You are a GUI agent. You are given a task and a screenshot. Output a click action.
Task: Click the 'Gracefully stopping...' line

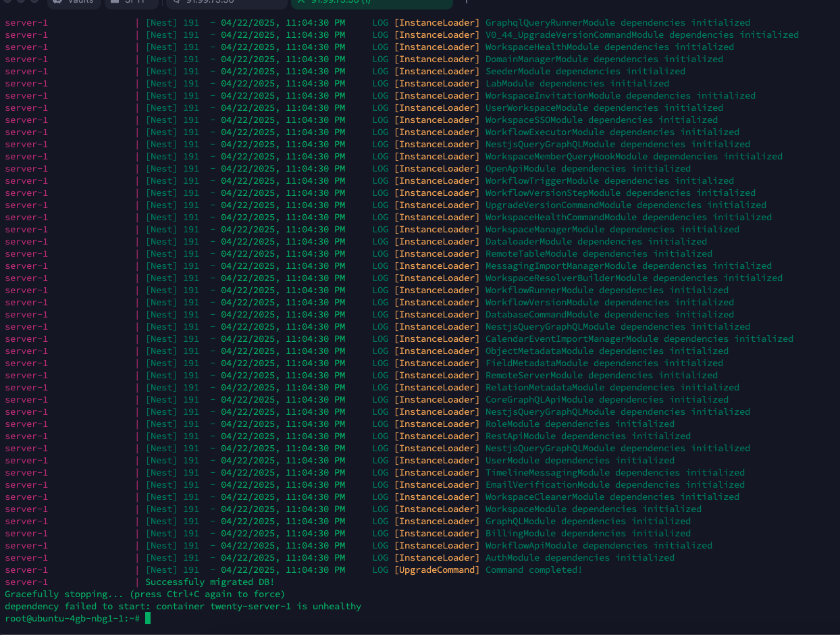145,594
